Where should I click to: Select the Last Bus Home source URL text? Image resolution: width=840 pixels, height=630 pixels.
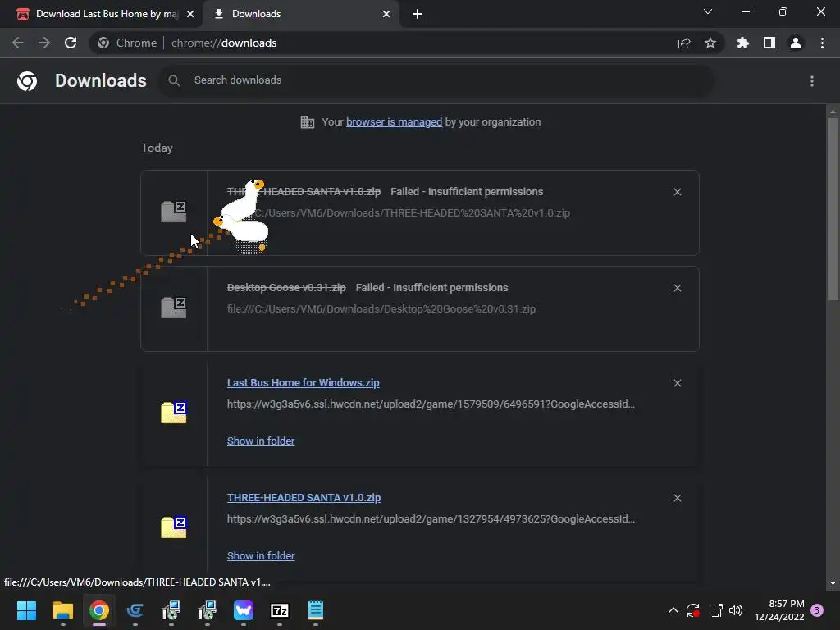pos(431,404)
